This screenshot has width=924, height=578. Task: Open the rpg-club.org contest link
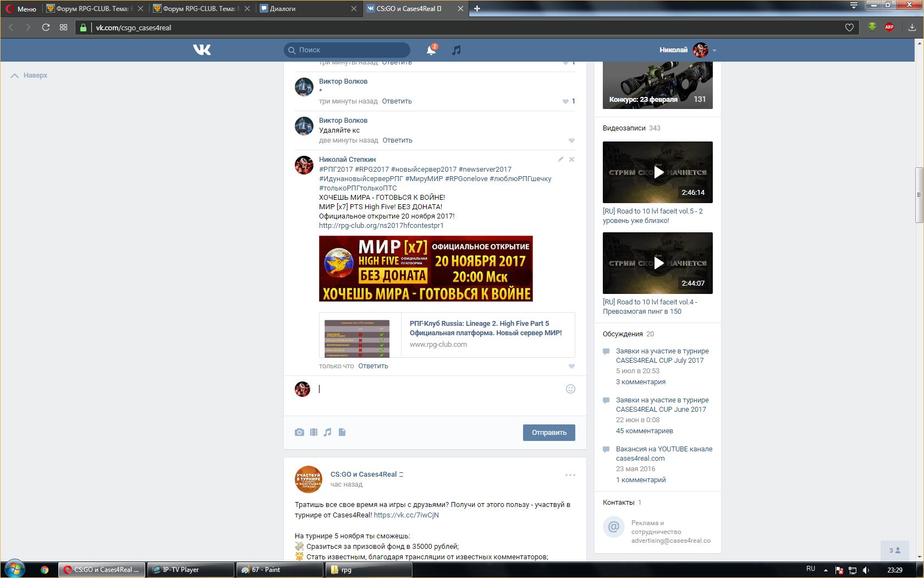click(x=381, y=226)
